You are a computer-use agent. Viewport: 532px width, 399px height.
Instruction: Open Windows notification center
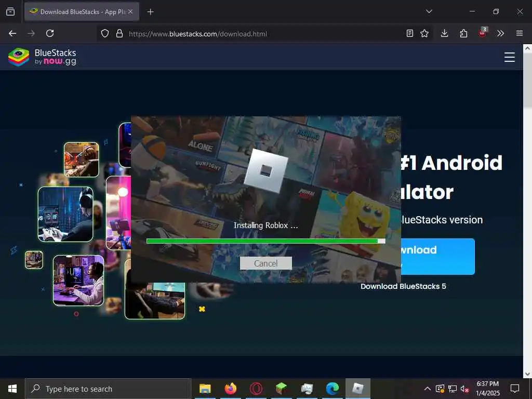tap(515, 389)
